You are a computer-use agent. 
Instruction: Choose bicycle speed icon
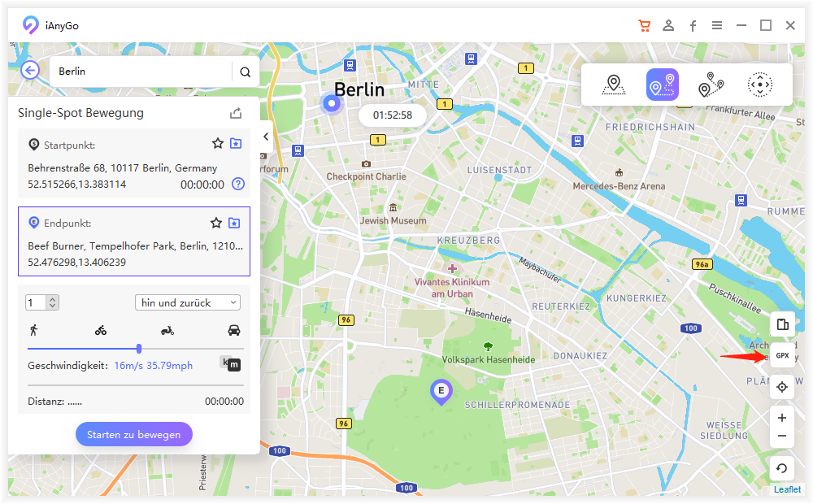point(101,330)
